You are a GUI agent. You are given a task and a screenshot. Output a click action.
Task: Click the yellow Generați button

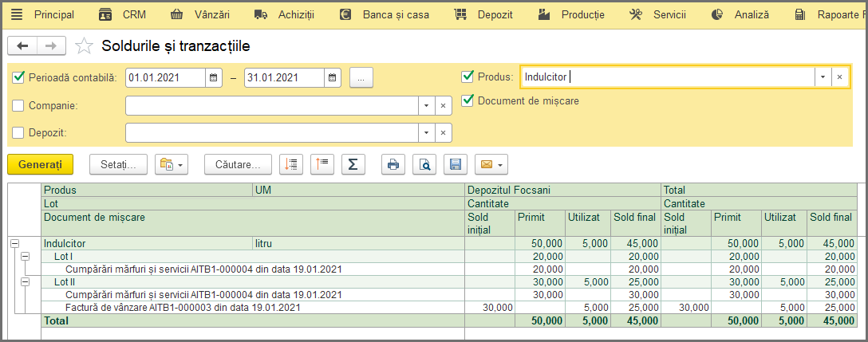[41, 164]
